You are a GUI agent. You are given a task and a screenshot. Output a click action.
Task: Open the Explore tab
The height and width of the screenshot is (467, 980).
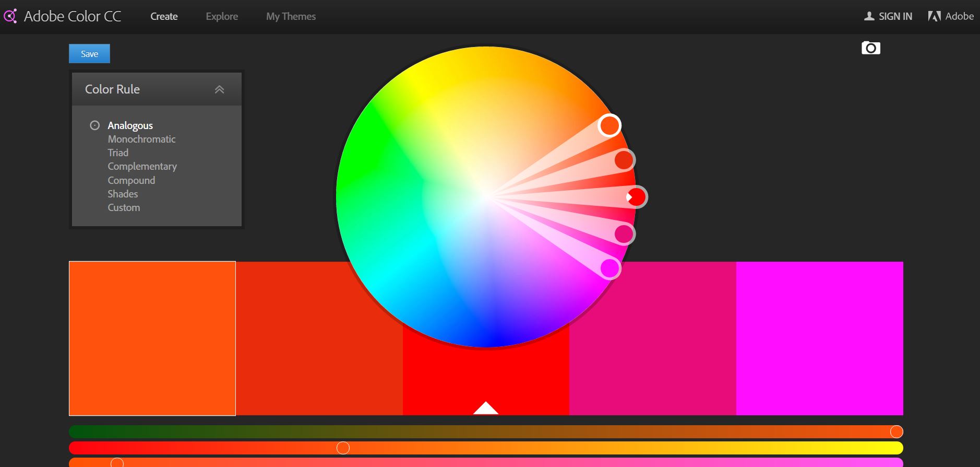click(x=222, y=16)
